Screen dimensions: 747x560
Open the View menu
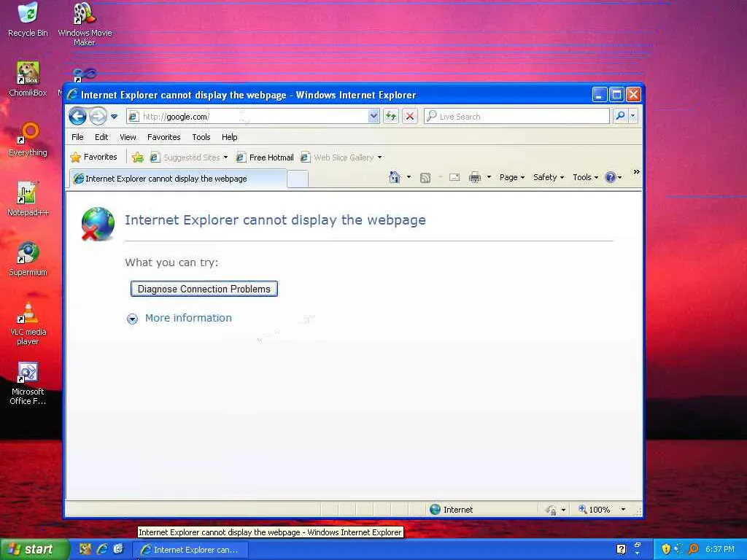click(x=128, y=137)
